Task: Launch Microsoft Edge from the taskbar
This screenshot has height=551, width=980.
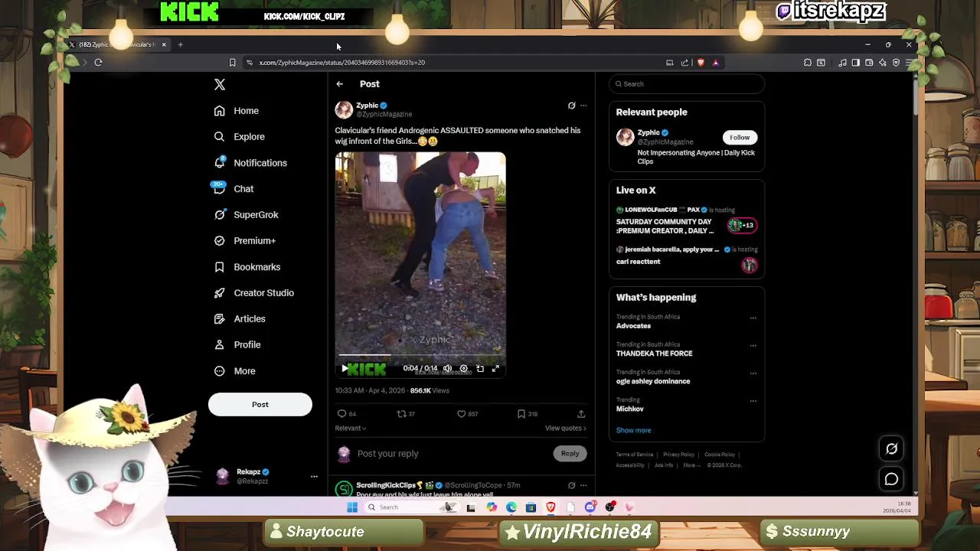Action: pyautogui.click(x=511, y=507)
